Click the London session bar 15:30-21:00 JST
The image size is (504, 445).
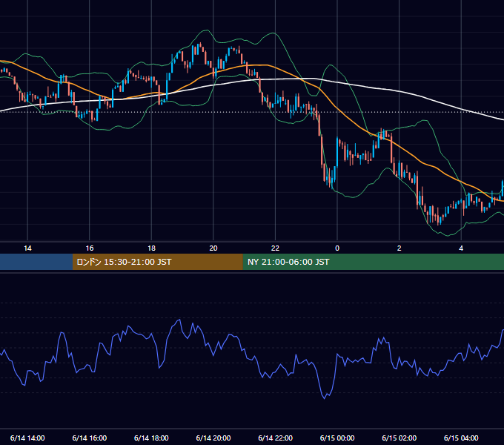point(157,262)
